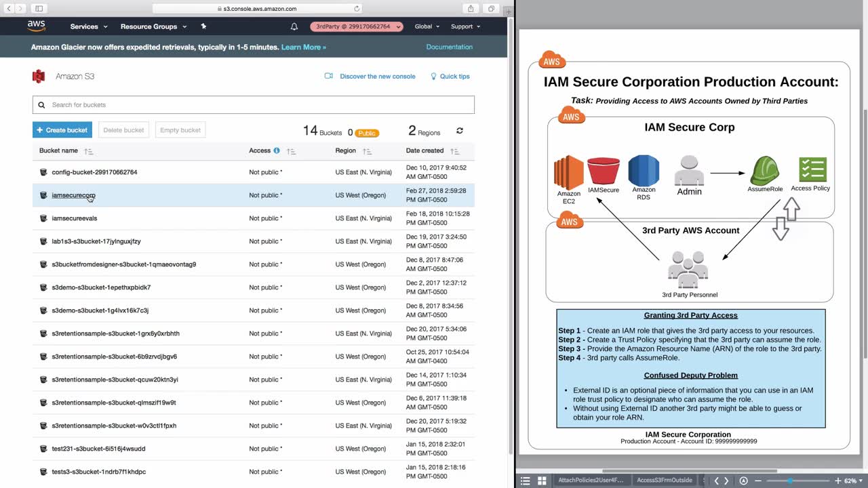
Task: Switch to AttachPolicies2User4F tab
Action: [589, 481]
